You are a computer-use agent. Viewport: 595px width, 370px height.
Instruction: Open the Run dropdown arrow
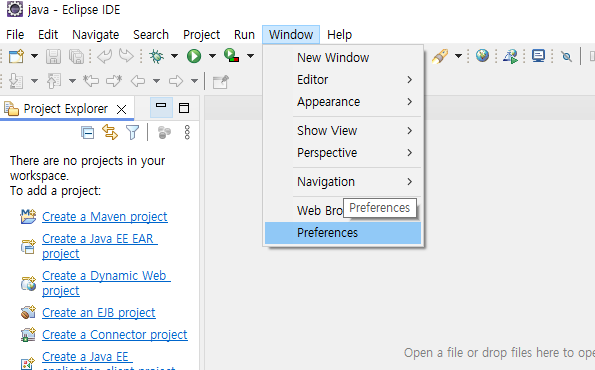[x=212, y=56]
